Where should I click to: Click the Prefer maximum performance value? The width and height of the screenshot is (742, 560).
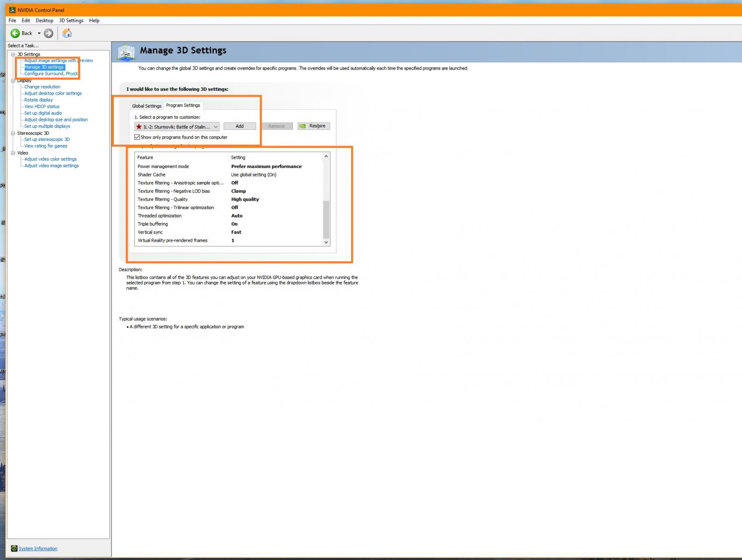tap(266, 167)
